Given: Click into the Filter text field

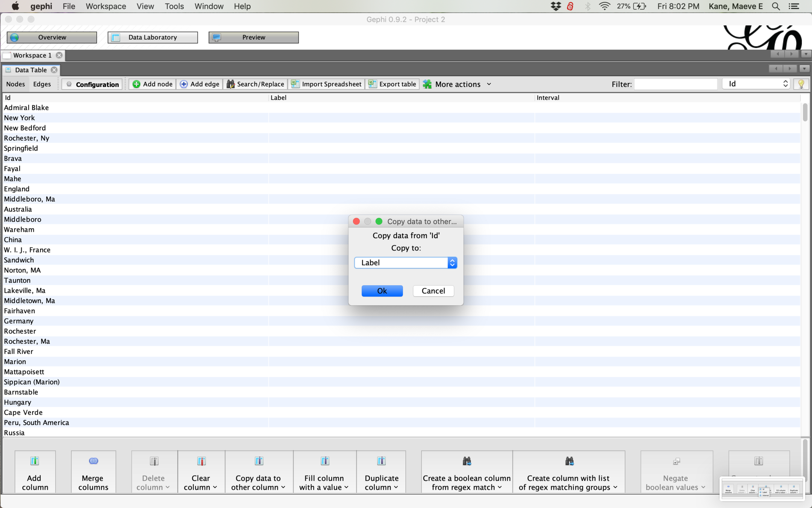Looking at the screenshot, I should click(x=675, y=84).
